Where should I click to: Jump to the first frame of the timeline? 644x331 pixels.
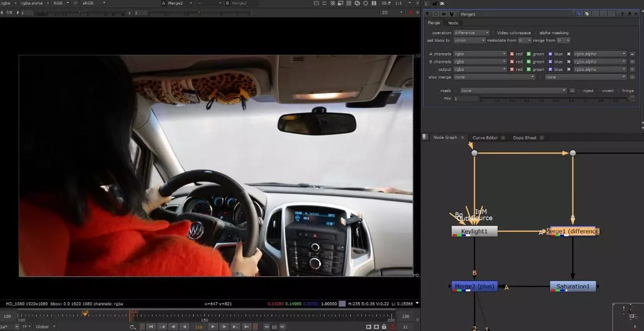pos(151,326)
